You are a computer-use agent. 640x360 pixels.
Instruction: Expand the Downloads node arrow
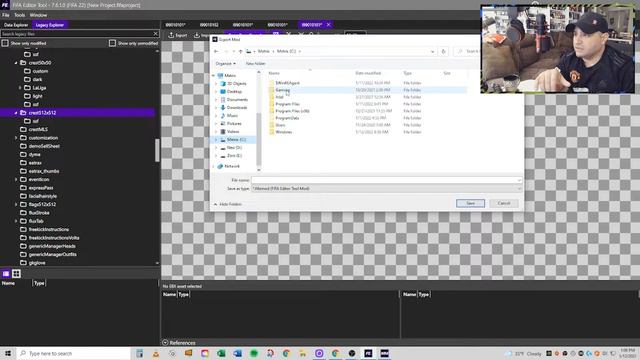click(216, 108)
